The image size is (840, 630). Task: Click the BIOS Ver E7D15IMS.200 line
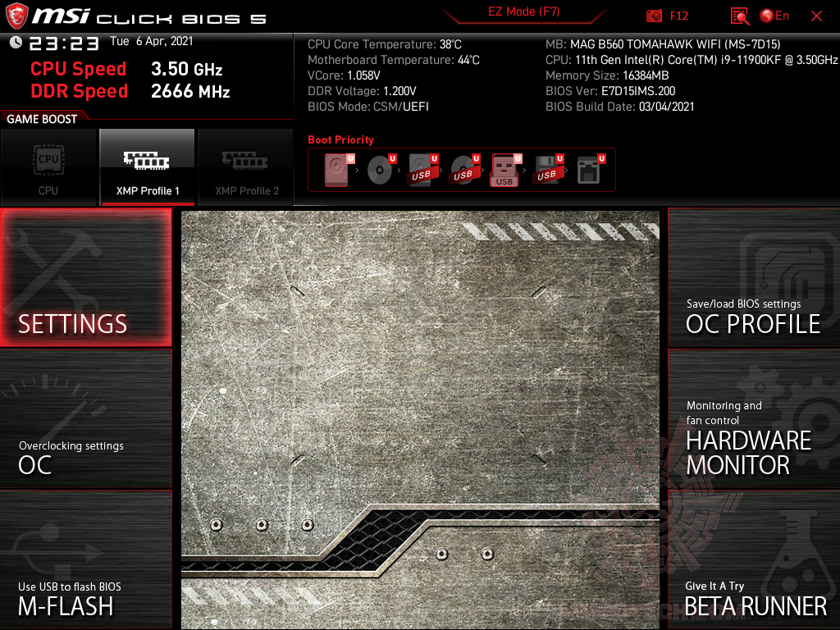[x=610, y=91]
